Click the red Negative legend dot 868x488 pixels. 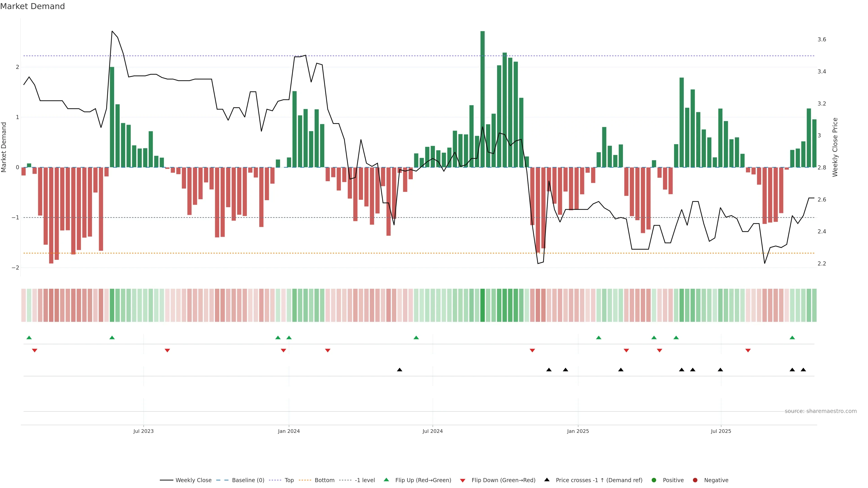tap(695, 480)
